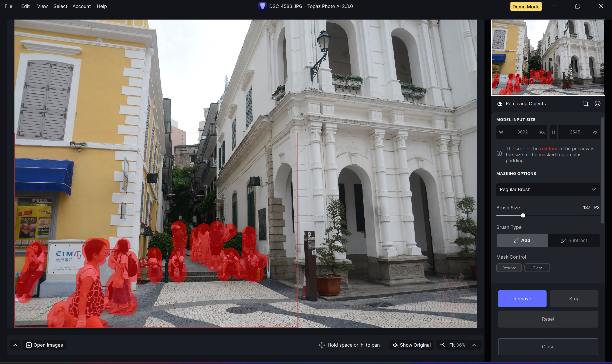
Task: Click the crop tool icon
Action: (x=585, y=103)
